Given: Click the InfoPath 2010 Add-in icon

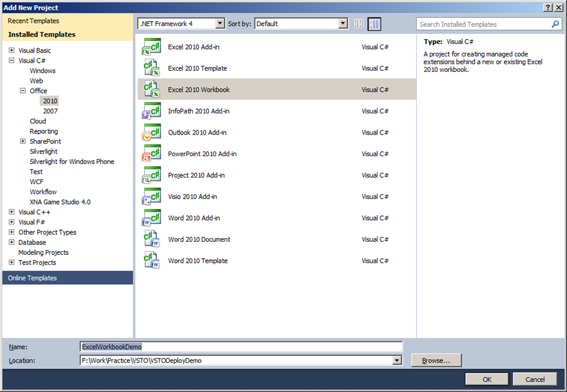Looking at the screenshot, I should point(151,111).
